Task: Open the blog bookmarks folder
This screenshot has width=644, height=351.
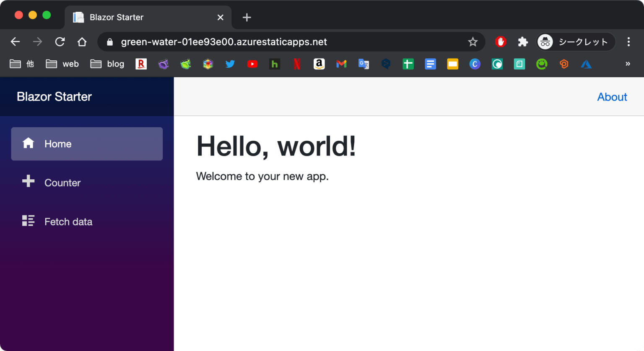Action: tap(107, 64)
